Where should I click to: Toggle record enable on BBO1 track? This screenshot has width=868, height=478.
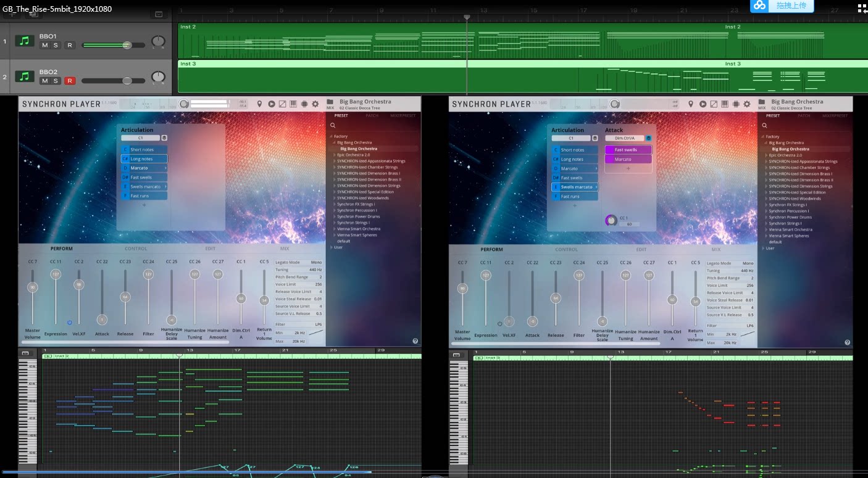pos(70,46)
